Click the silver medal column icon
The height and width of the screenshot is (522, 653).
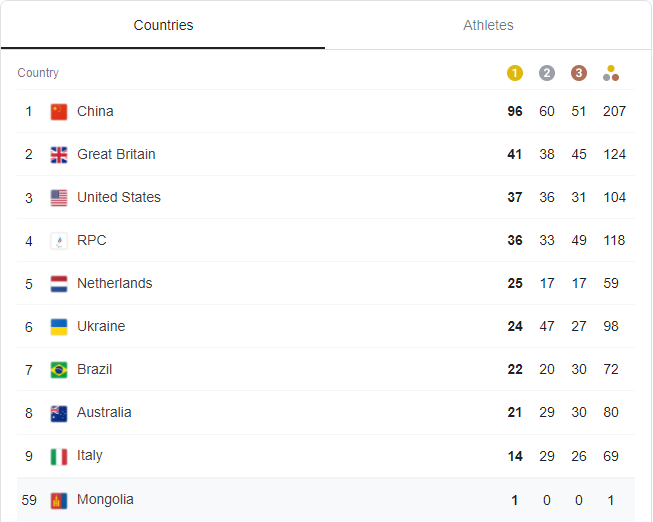point(547,73)
